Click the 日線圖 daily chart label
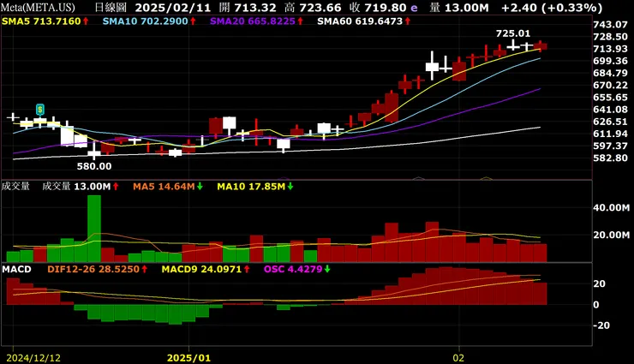The width and height of the screenshot is (634, 364). coord(111,7)
